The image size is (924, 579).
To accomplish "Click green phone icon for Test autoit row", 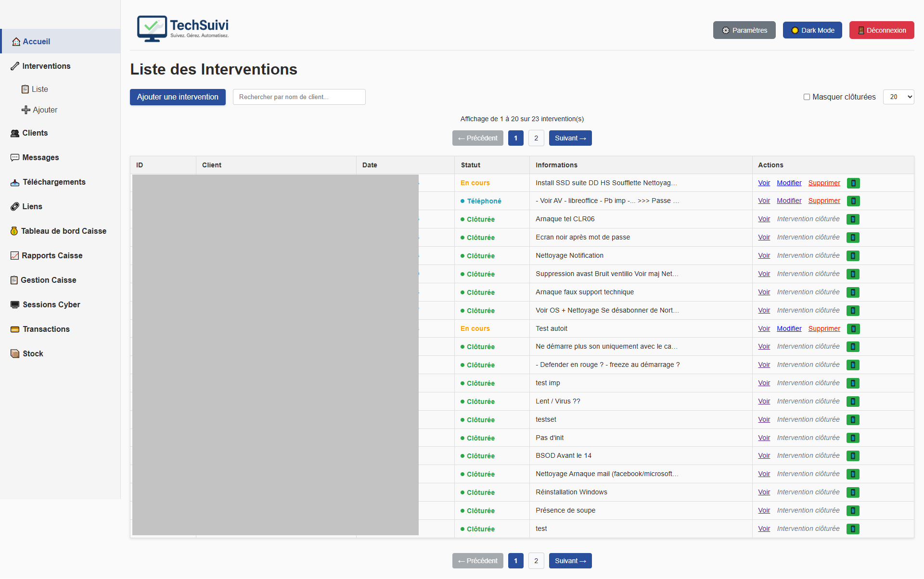I will [x=853, y=329].
